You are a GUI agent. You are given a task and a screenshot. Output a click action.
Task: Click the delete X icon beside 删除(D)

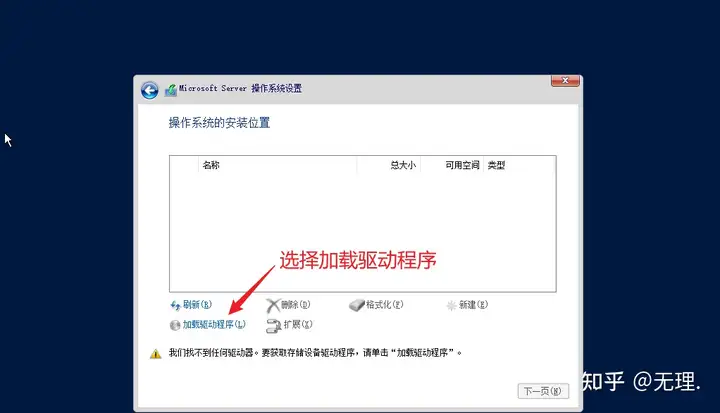273,305
